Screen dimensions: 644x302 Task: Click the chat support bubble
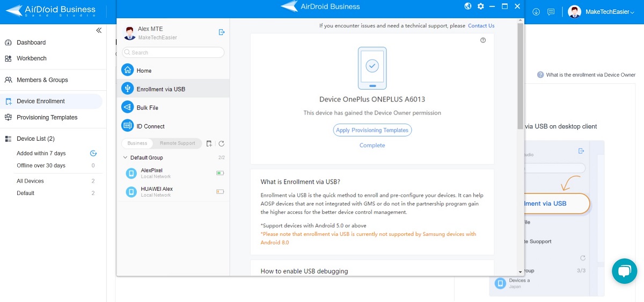[x=624, y=271]
